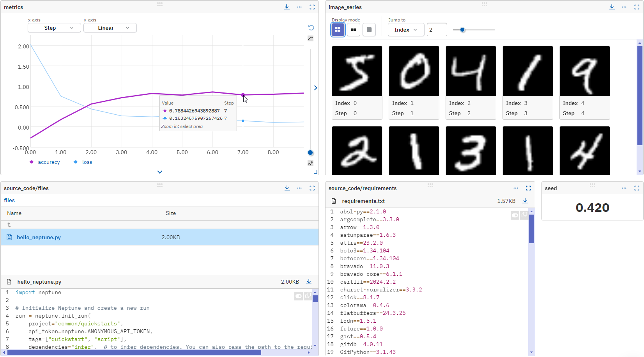The image size is (644, 357).
Task: Open more options for the seed widget
Action: (x=625, y=188)
